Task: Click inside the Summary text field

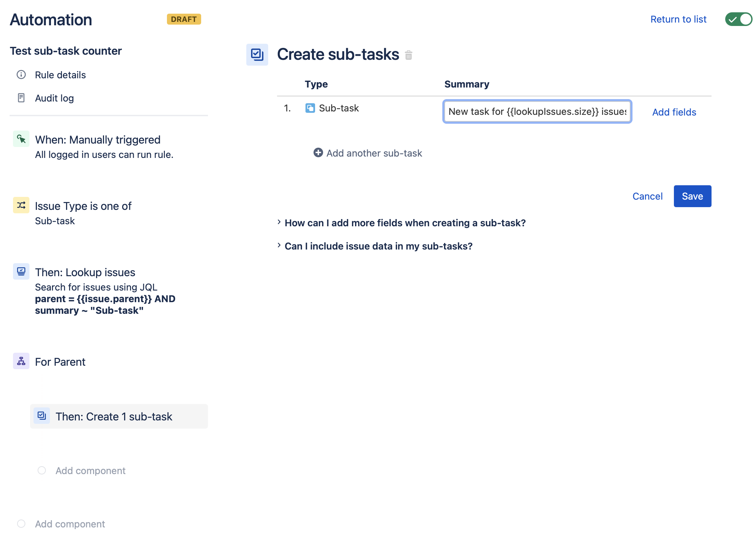Action: (x=536, y=111)
